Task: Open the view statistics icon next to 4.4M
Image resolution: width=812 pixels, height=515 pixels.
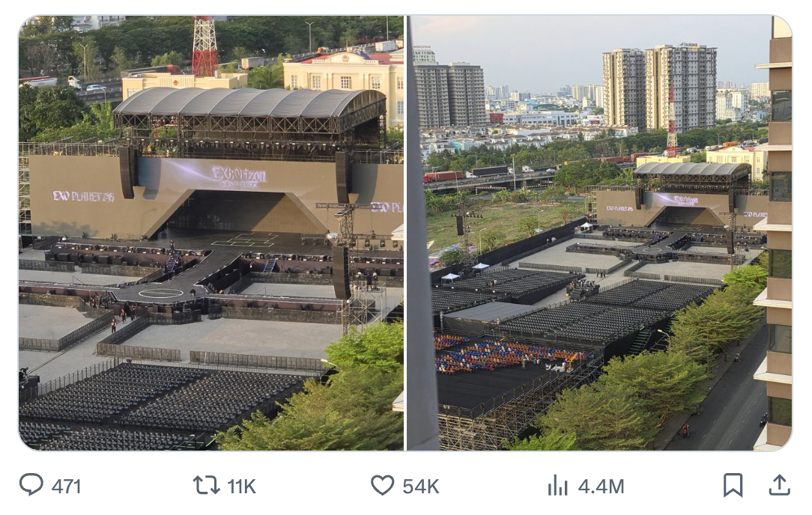Action: (558, 486)
